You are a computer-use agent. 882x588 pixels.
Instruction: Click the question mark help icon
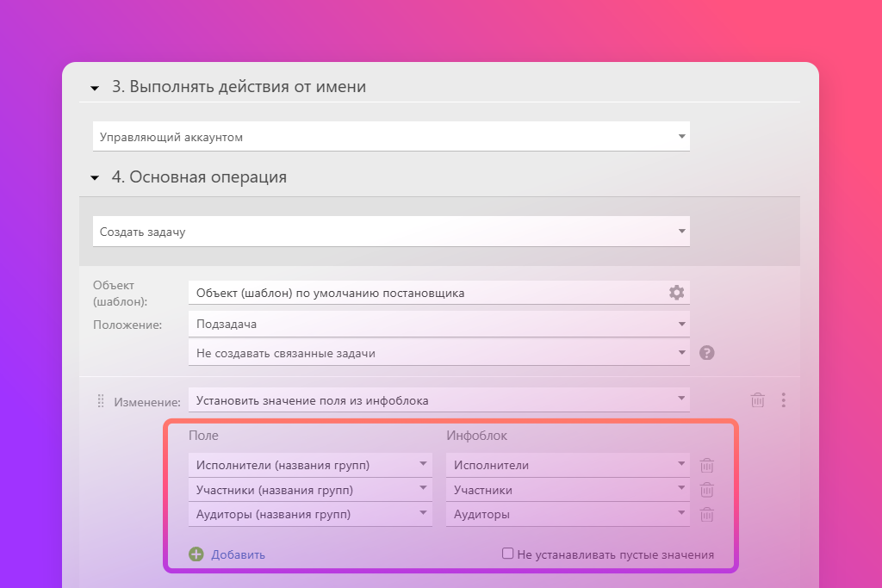pos(707,353)
